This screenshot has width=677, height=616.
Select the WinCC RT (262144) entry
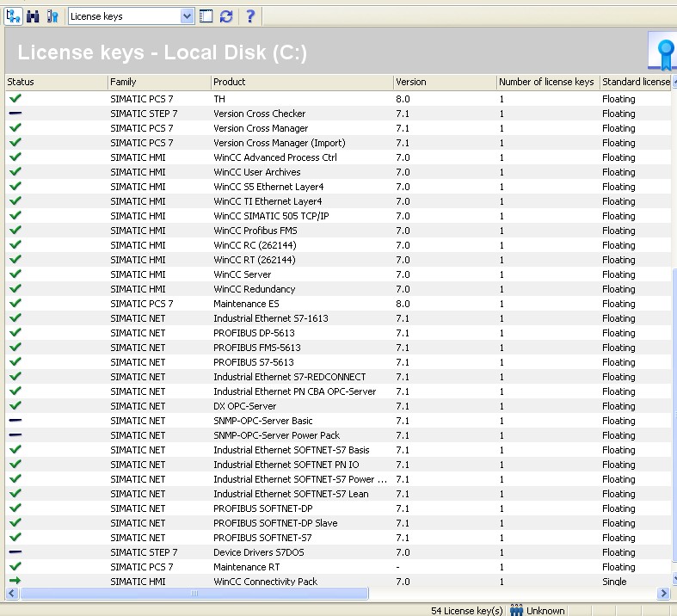[x=255, y=260]
